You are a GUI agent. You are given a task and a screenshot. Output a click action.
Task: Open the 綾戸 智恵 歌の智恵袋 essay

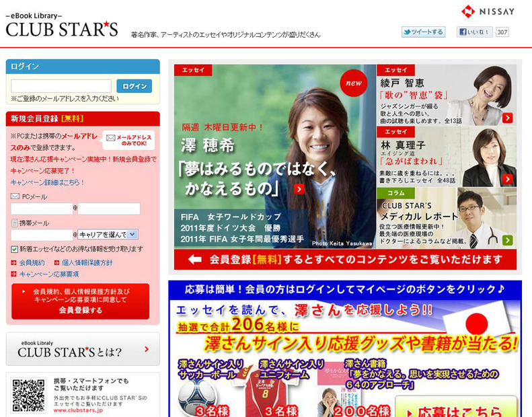[447, 95]
